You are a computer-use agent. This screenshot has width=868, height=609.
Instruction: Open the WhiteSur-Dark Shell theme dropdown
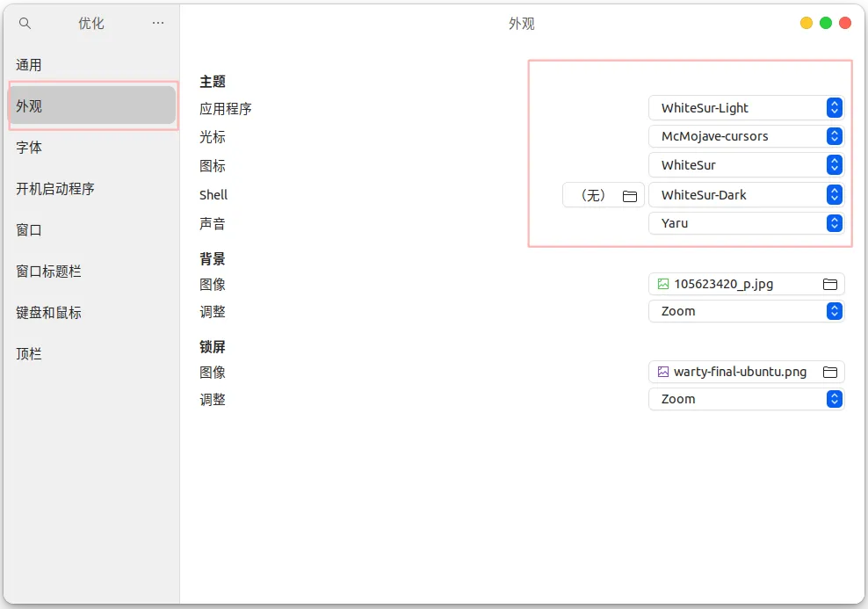pyautogui.click(x=746, y=195)
